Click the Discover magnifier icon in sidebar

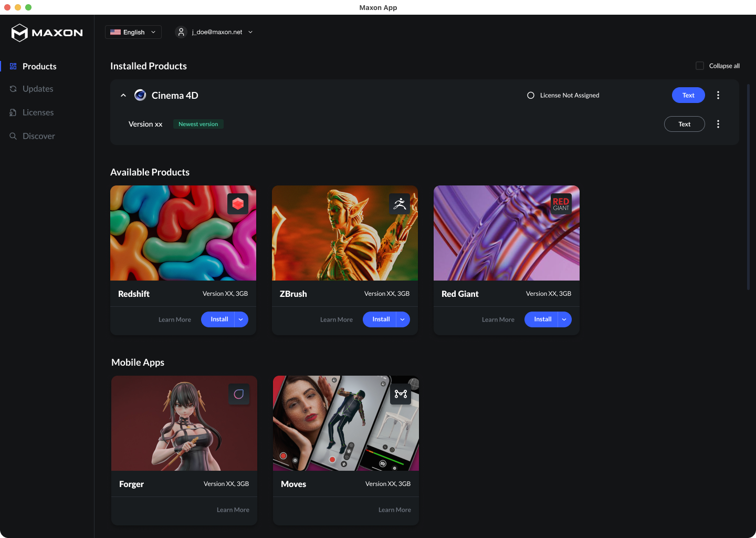tap(13, 136)
